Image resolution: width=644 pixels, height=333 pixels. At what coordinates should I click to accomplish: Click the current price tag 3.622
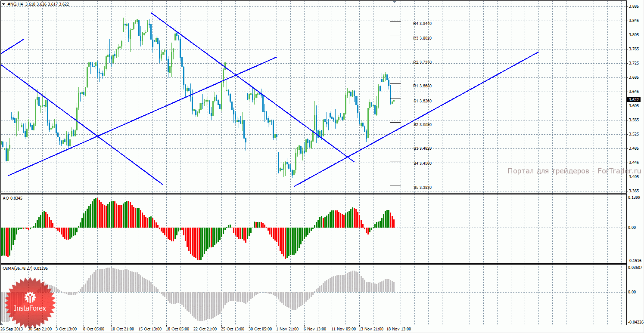(635, 100)
